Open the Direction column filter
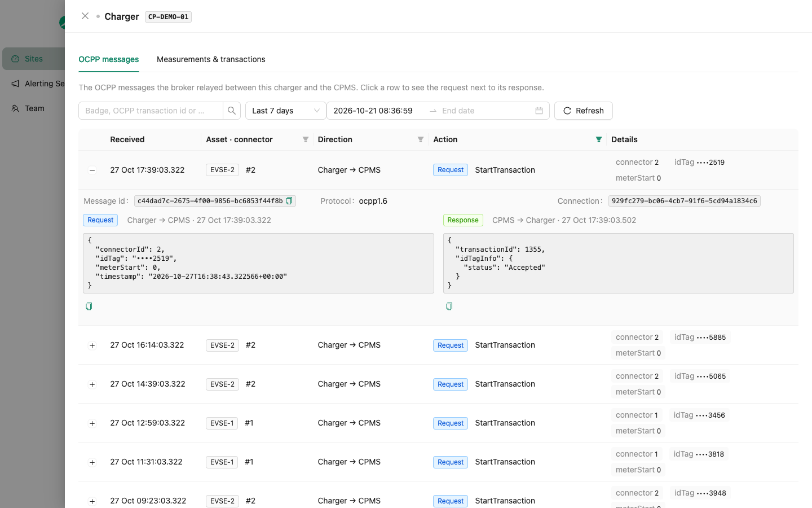Image resolution: width=812 pixels, height=508 pixels. (x=421, y=139)
